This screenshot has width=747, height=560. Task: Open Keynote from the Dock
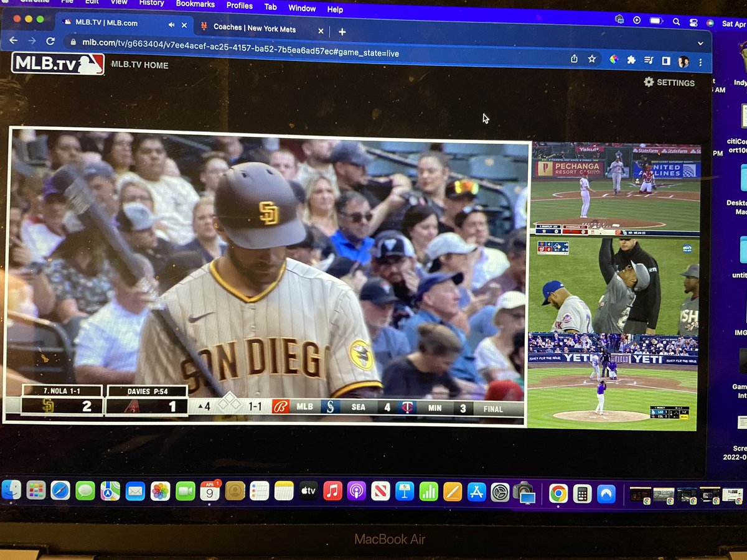[x=405, y=491]
